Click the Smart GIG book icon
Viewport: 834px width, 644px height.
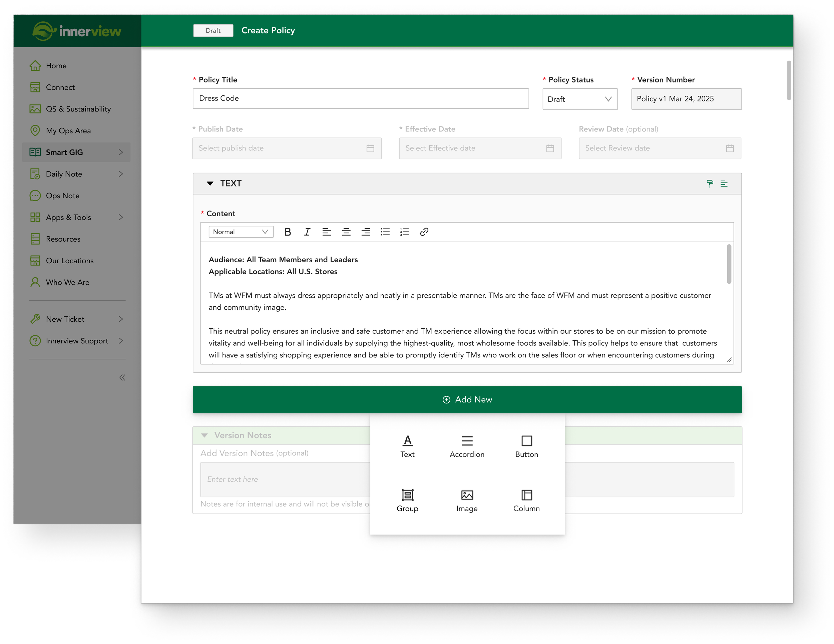[x=35, y=152]
